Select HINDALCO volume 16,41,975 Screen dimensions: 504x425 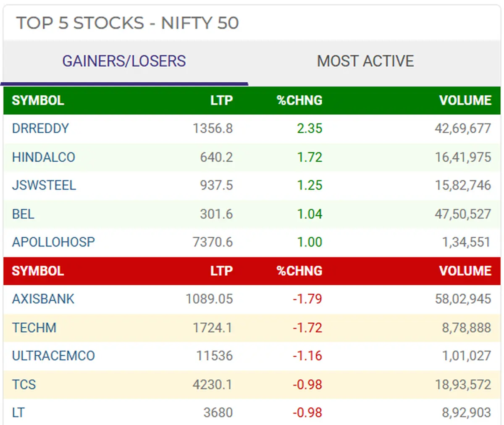click(463, 157)
